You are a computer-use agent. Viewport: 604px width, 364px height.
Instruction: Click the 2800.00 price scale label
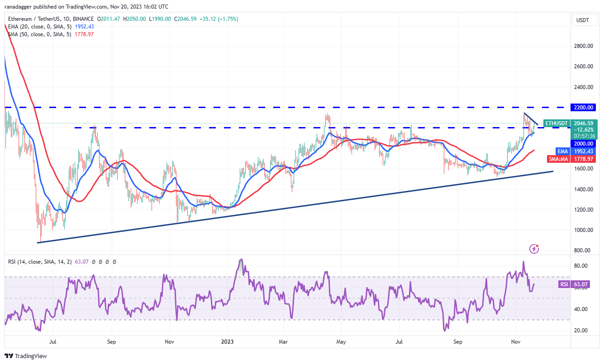[x=583, y=46]
